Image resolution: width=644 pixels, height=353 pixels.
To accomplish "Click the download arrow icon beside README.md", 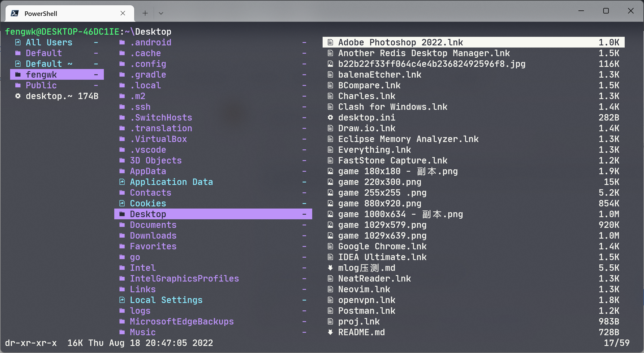I will tap(330, 332).
